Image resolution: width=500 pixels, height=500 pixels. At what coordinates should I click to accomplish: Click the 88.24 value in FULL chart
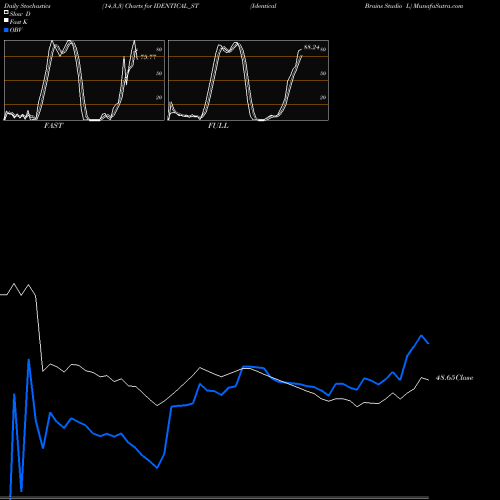311,47
